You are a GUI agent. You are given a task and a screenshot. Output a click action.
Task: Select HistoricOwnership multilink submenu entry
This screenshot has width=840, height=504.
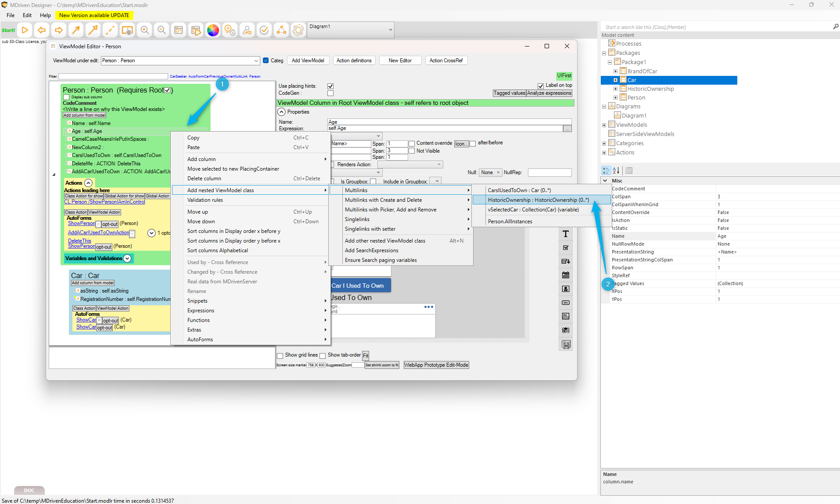[538, 200]
